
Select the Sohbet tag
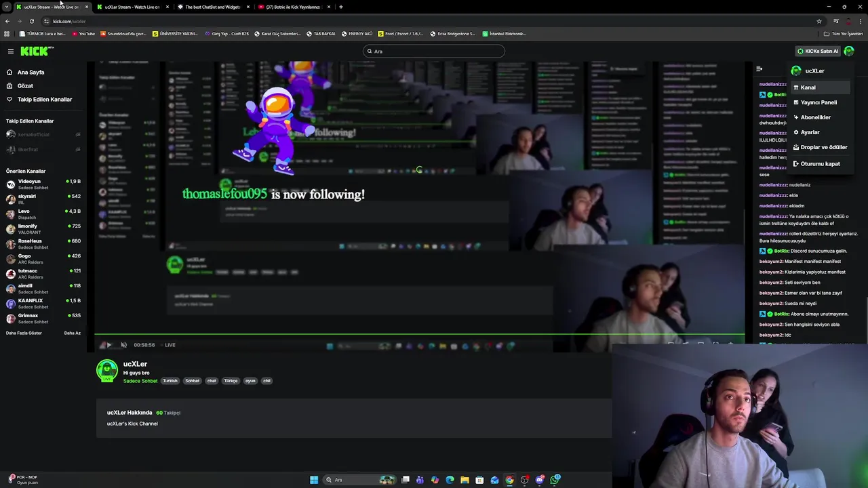tap(193, 381)
